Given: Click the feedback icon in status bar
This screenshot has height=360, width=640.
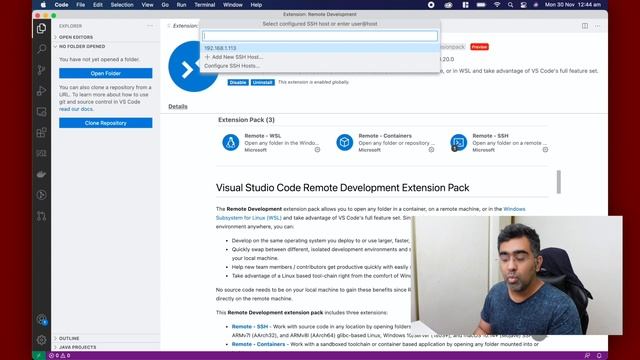Looking at the screenshot, I should [x=587, y=356].
